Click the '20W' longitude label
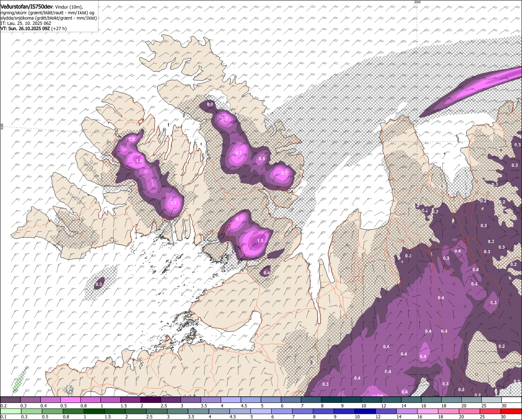This screenshot has height=420, width=522. click(x=417, y=2)
